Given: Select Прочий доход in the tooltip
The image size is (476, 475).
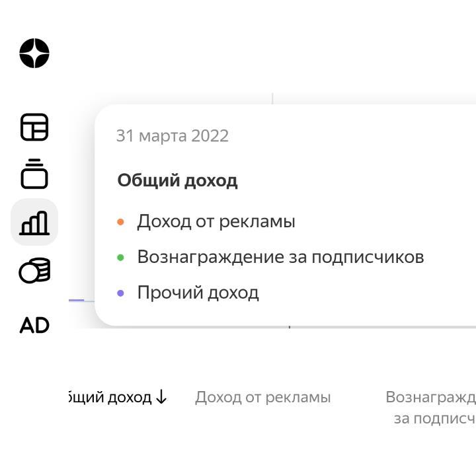Looking at the screenshot, I should (198, 293).
